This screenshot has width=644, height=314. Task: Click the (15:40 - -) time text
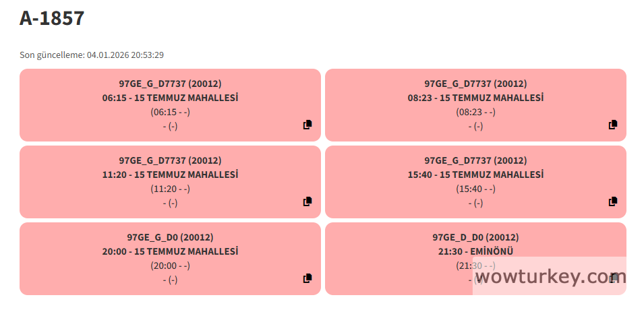[x=475, y=189]
